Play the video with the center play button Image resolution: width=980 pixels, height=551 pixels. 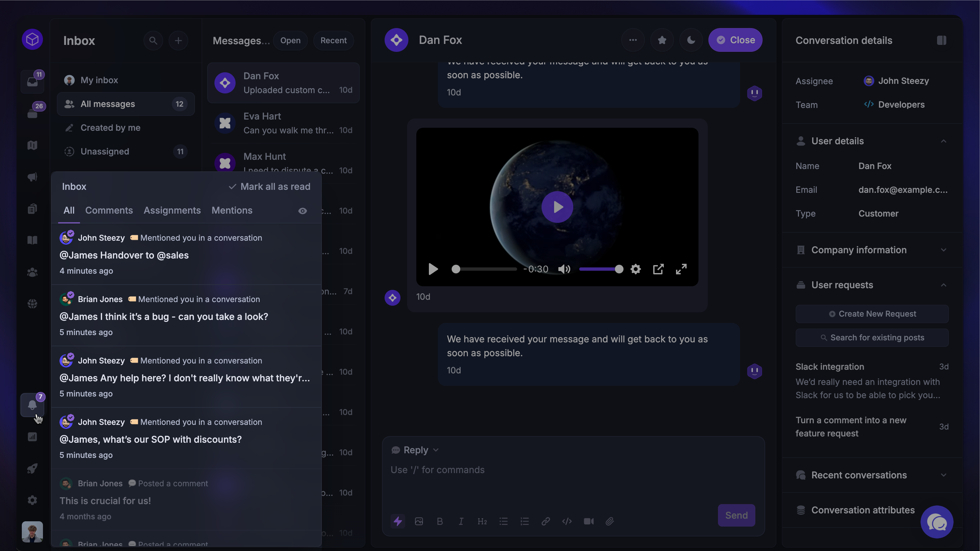click(557, 207)
